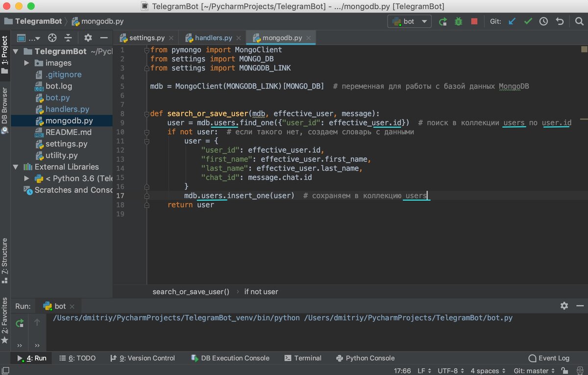Open Git history with the clock icon
The width and height of the screenshot is (588, 375).
[x=544, y=21]
